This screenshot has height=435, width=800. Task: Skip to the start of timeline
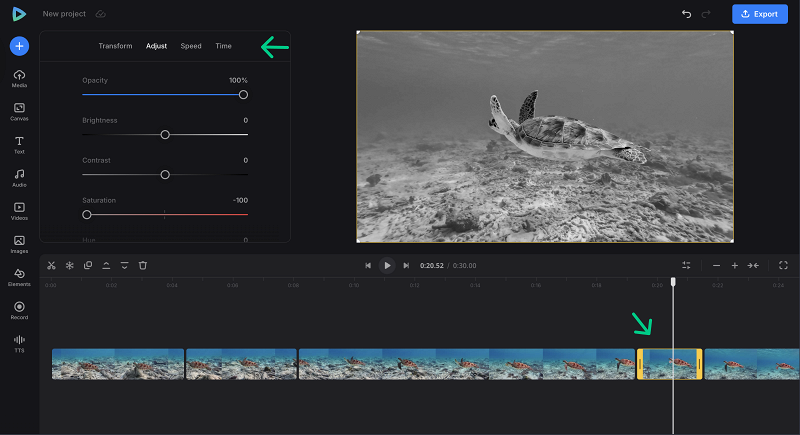click(368, 265)
